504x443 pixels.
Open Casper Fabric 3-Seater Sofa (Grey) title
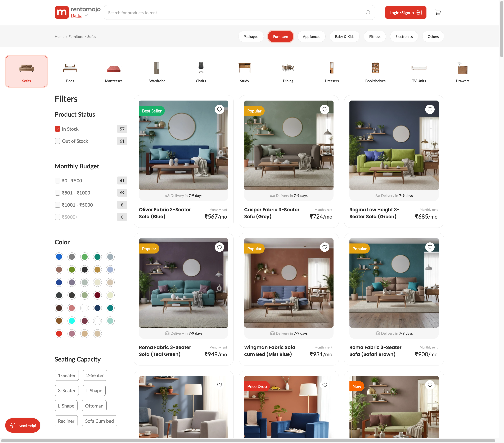(x=272, y=213)
